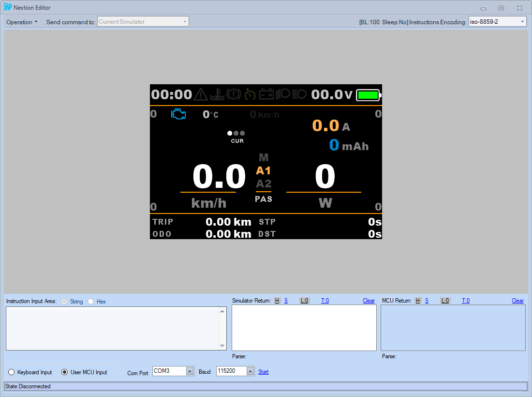Screen dimensions: 532x397
Task: Select the coolant temperature icon
Action: [217, 95]
